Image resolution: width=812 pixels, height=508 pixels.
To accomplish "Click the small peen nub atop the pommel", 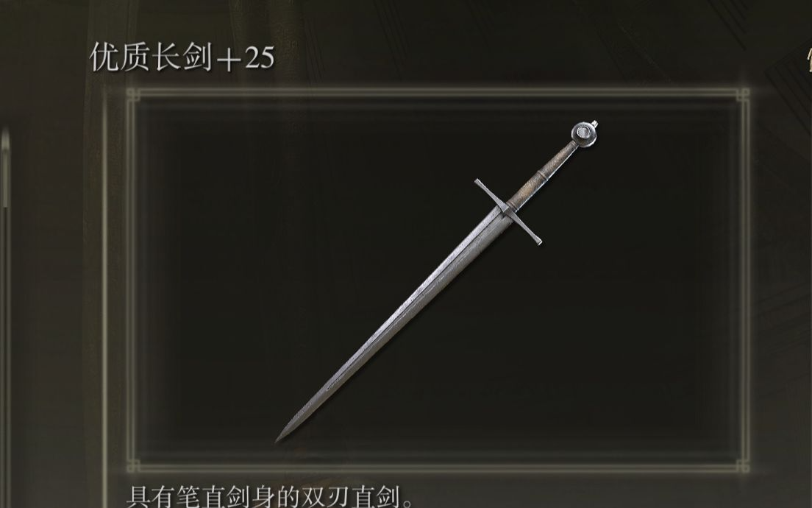I will [x=594, y=124].
